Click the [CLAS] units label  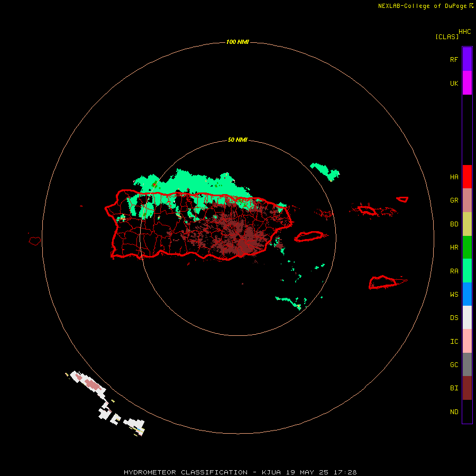[447, 36]
